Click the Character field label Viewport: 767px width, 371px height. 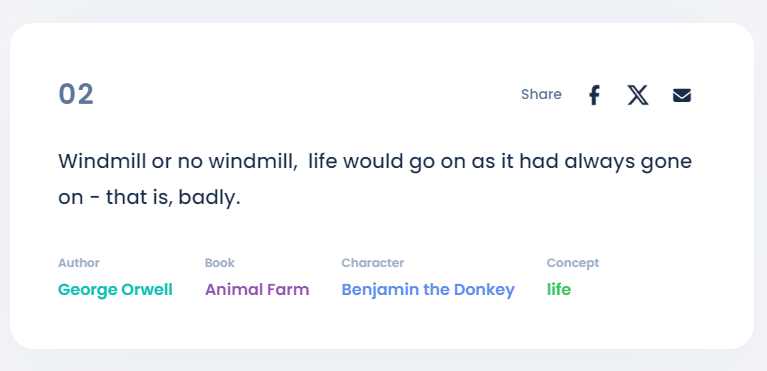click(373, 263)
